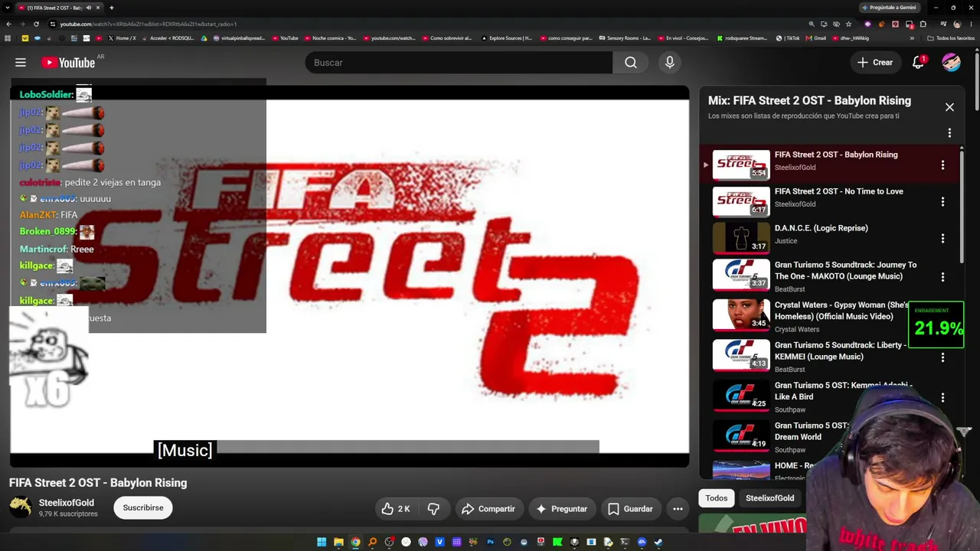Open SteelixofGold channel name link
Viewport: 980px width, 551px height.
point(67,503)
